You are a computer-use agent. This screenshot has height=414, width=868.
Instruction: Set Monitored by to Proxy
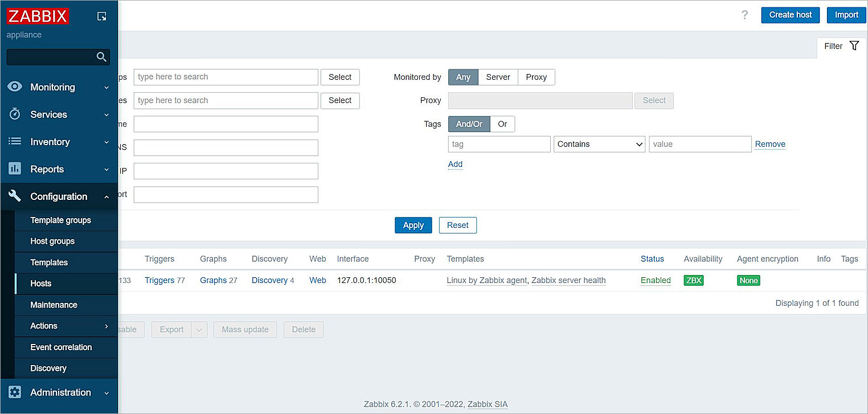(x=536, y=77)
